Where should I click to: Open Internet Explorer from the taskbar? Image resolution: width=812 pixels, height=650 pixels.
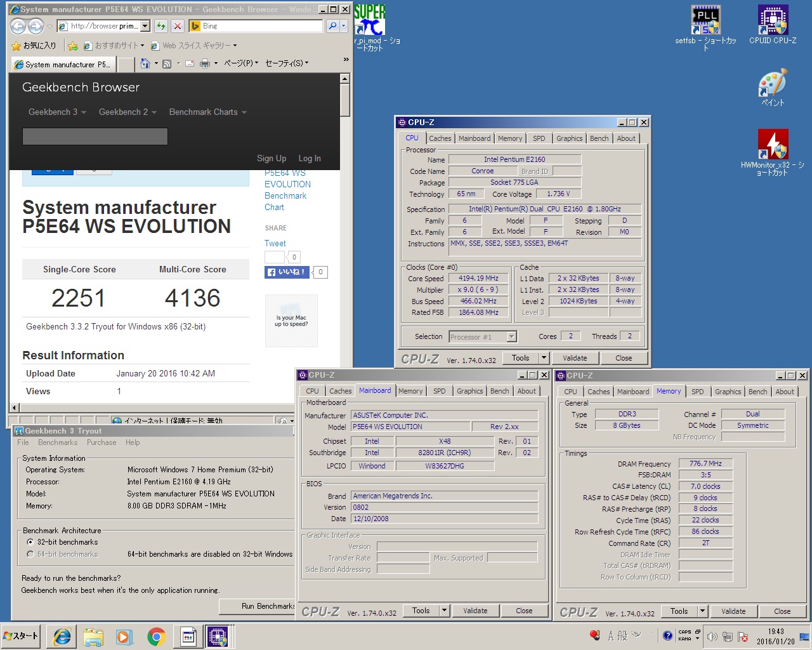(x=62, y=637)
